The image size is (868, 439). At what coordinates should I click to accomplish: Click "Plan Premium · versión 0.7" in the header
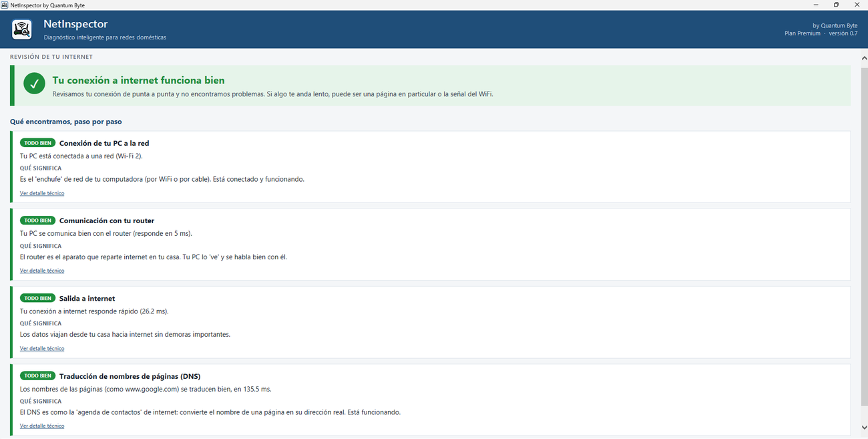click(821, 33)
